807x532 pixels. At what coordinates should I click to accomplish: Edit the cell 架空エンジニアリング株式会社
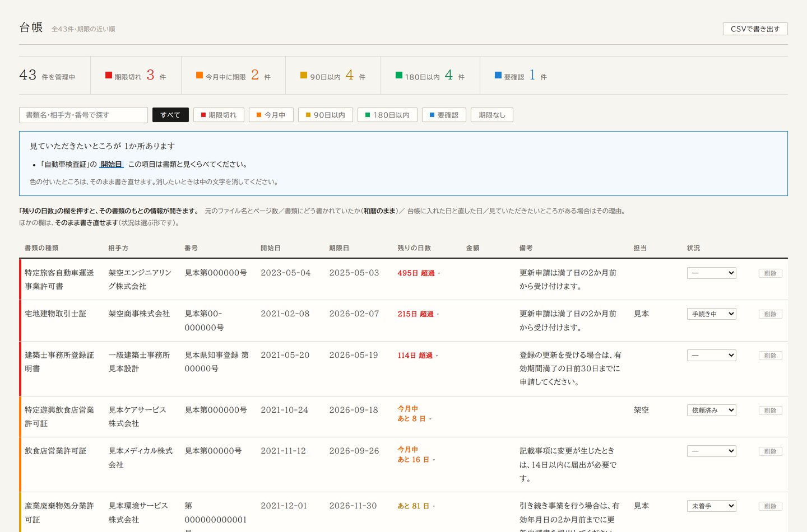point(141,279)
